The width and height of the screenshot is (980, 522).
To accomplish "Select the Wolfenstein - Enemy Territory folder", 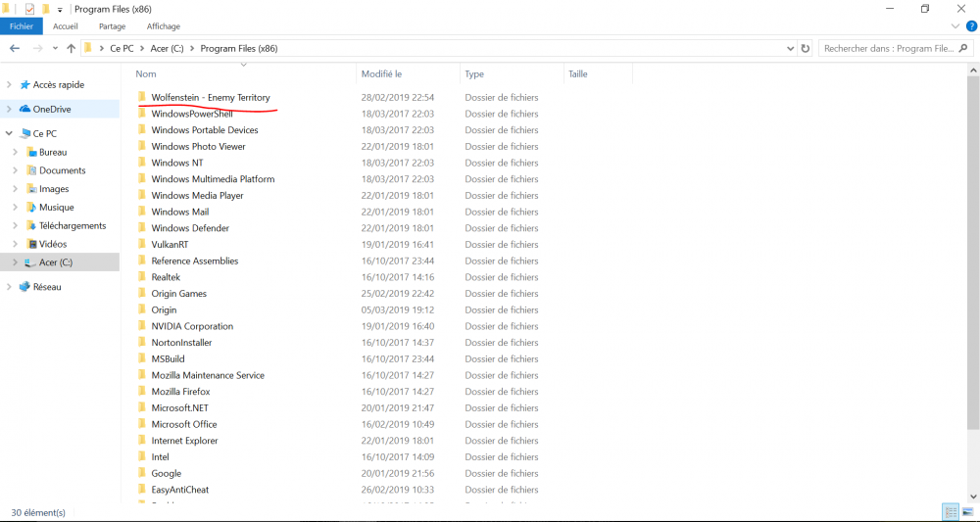I will (x=211, y=97).
